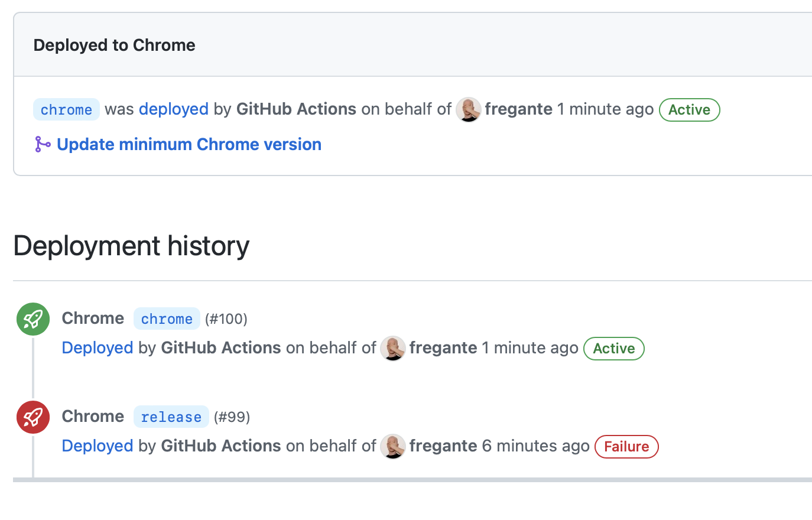812x520 pixels.
Task: Click the red rocket icon for failed deployment #99
Action: click(33, 417)
